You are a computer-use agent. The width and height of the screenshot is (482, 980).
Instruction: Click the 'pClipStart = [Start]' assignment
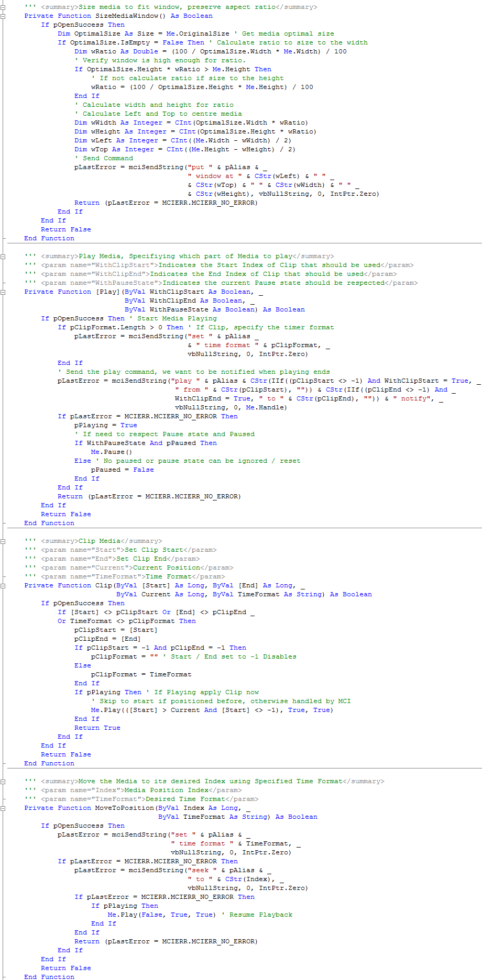coord(116,630)
